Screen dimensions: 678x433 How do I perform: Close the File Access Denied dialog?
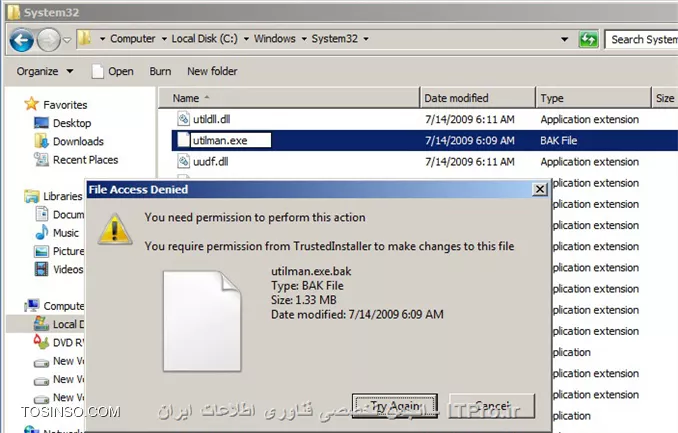point(540,189)
